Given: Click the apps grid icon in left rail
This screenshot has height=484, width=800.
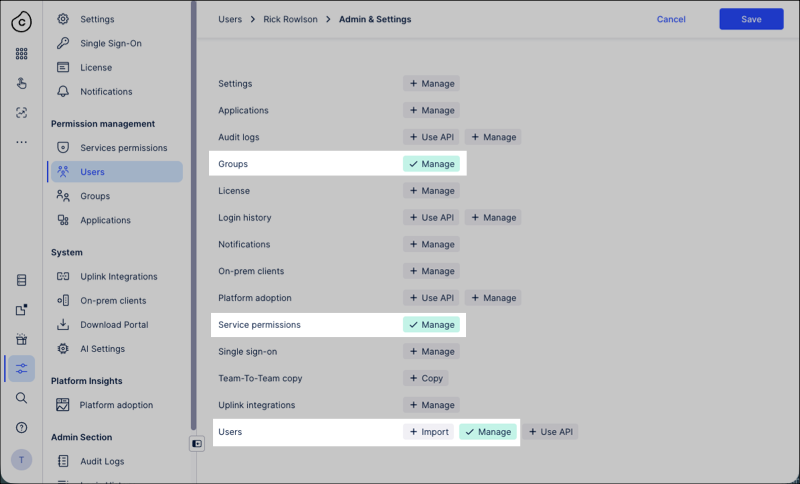Looking at the screenshot, I should (21, 54).
